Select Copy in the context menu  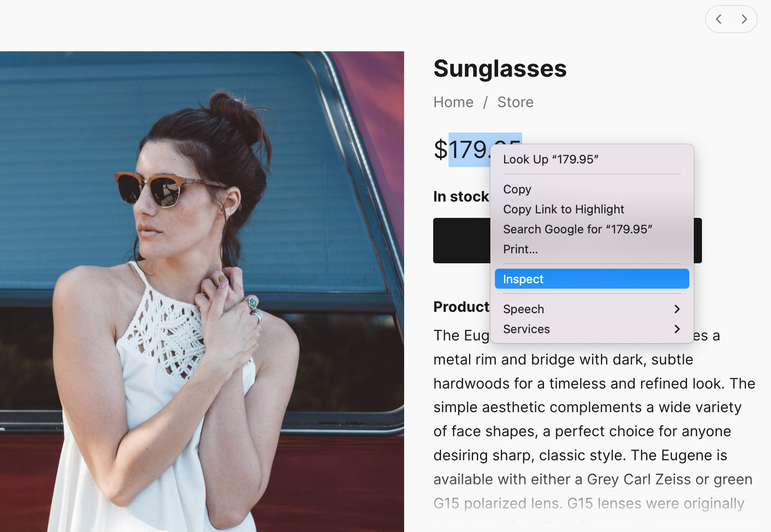click(x=517, y=189)
